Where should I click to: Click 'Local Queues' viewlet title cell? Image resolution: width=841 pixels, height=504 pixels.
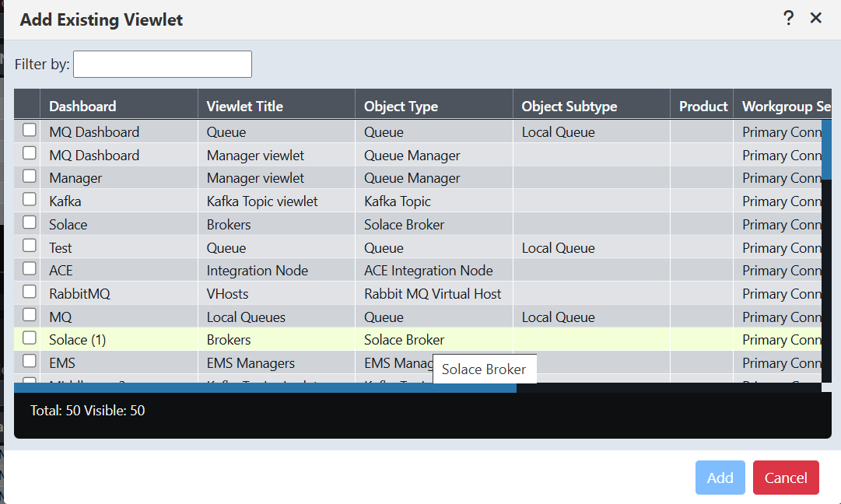[x=277, y=317]
